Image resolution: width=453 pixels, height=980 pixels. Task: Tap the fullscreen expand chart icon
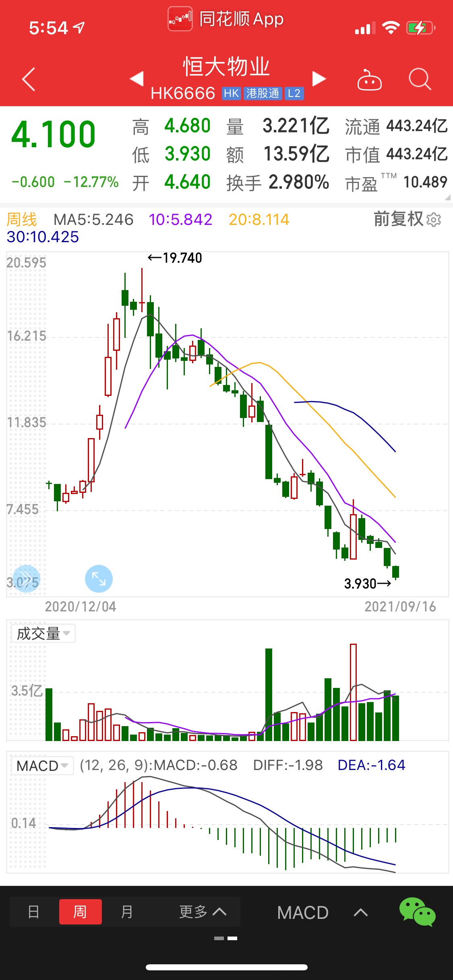tap(99, 579)
